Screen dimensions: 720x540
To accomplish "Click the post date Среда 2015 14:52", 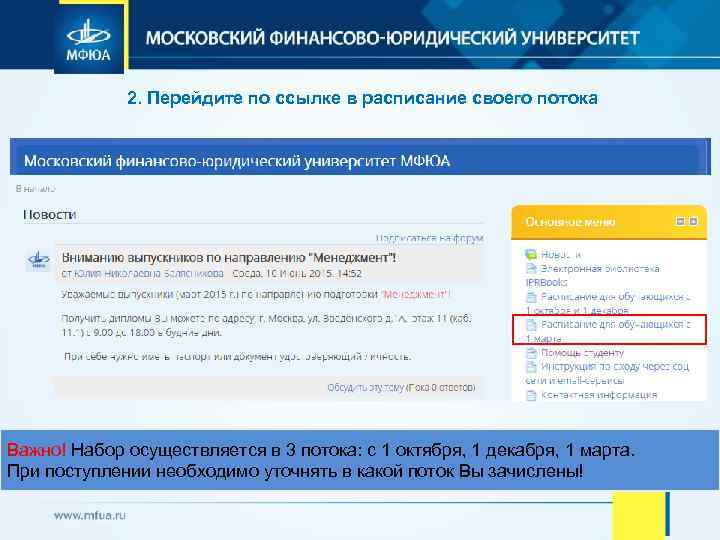I will point(297,273).
